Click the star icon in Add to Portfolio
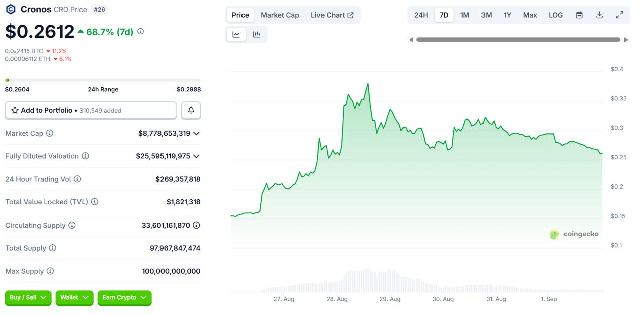 click(15, 110)
